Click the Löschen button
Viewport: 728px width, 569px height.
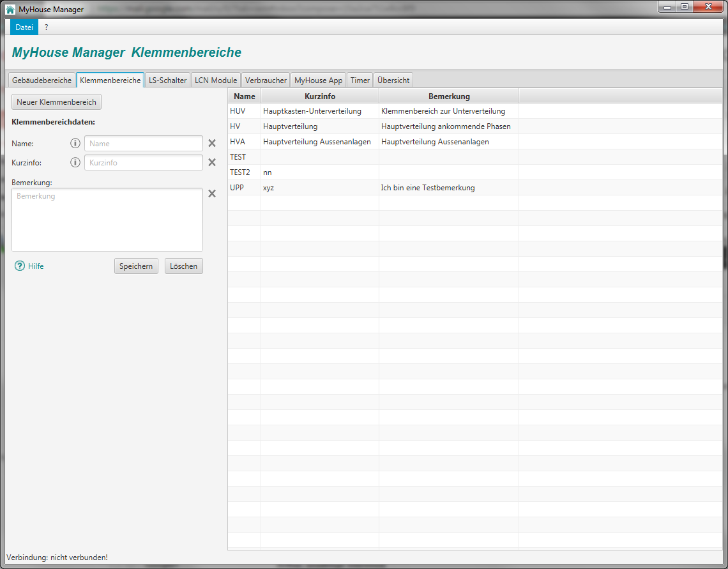tap(184, 266)
